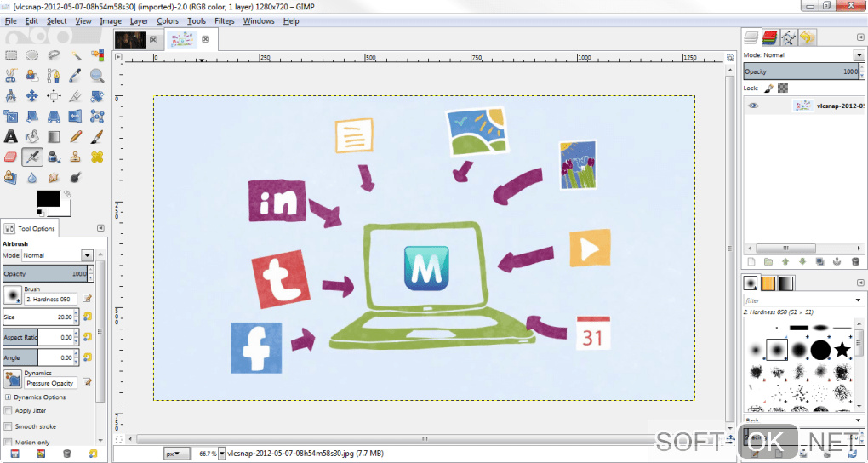This screenshot has width=868, height=463.
Task: Select the Pencil tool
Action: coord(76,136)
